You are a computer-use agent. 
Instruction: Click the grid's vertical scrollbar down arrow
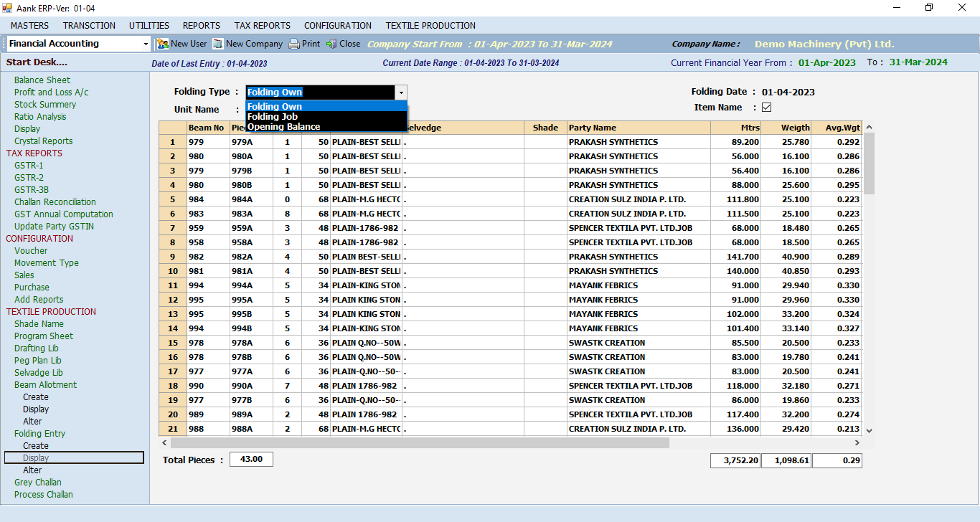pos(869,430)
